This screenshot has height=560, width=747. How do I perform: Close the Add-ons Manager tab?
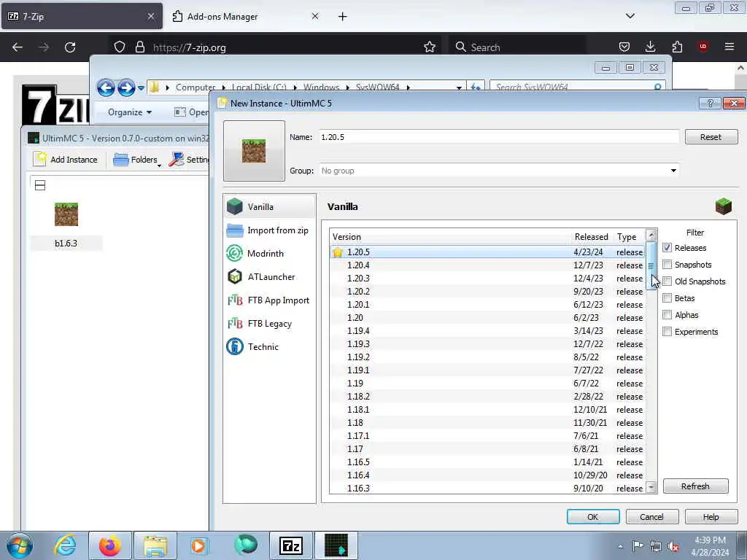click(x=315, y=16)
